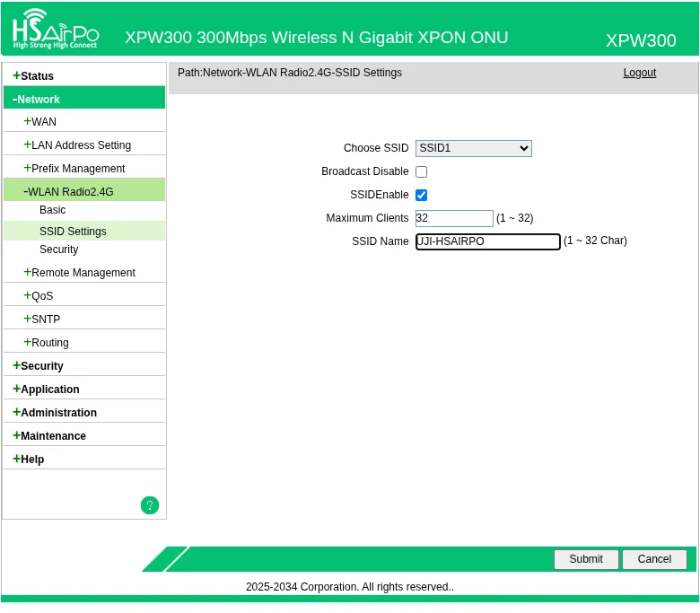This screenshot has height=613, width=700.
Task: Open the WLAN Security page
Action: point(59,250)
